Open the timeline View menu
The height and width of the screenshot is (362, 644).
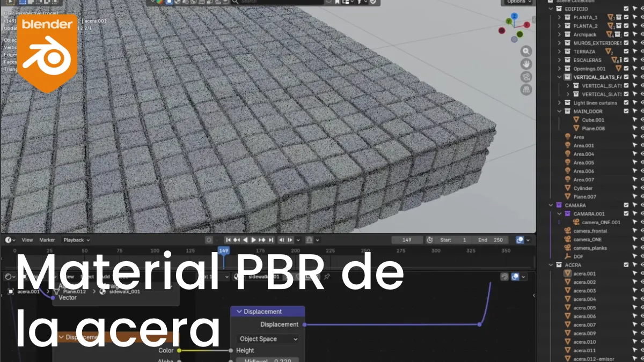pos(27,240)
